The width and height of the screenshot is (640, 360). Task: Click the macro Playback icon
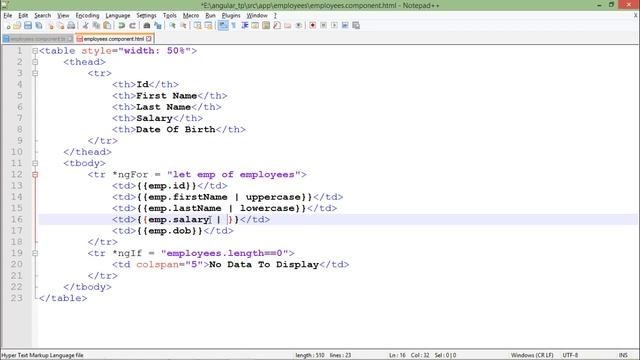(x=334, y=26)
